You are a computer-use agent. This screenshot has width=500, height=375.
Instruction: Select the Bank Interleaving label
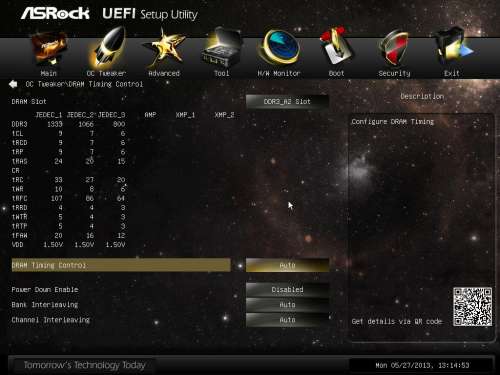(x=45, y=305)
